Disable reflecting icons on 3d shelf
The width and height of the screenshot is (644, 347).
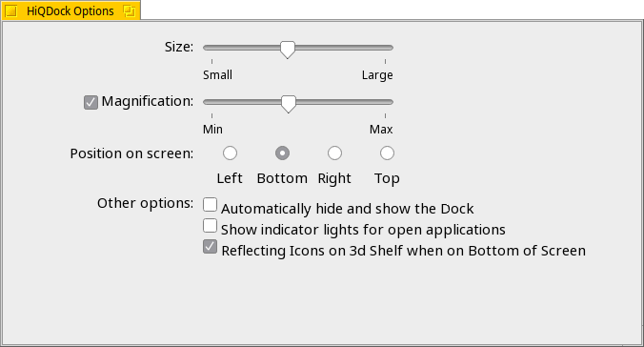tap(210, 247)
